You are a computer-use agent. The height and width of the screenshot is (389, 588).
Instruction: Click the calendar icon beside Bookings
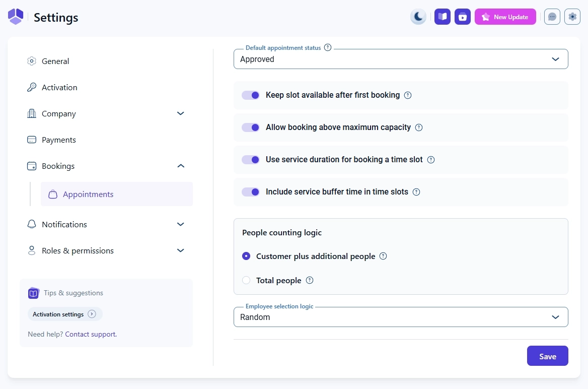coord(31,166)
